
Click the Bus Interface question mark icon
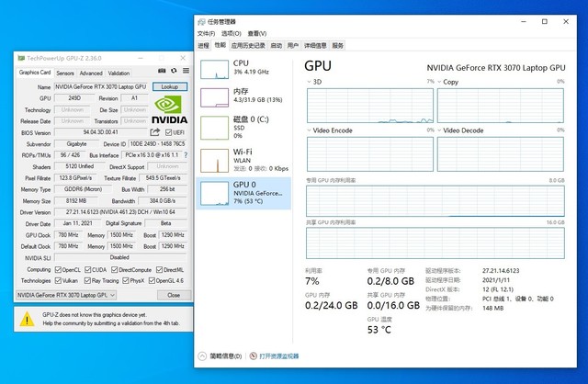tap(186, 155)
